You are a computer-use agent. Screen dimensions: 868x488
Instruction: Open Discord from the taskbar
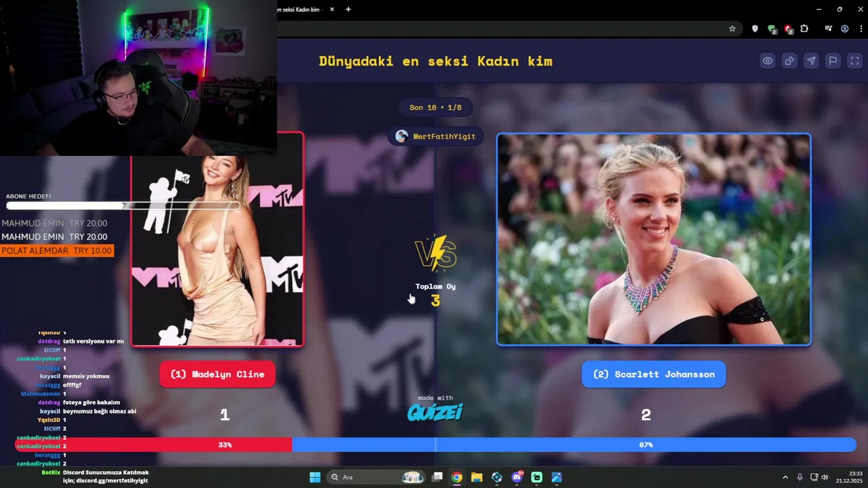pyautogui.click(x=517, y=477)
